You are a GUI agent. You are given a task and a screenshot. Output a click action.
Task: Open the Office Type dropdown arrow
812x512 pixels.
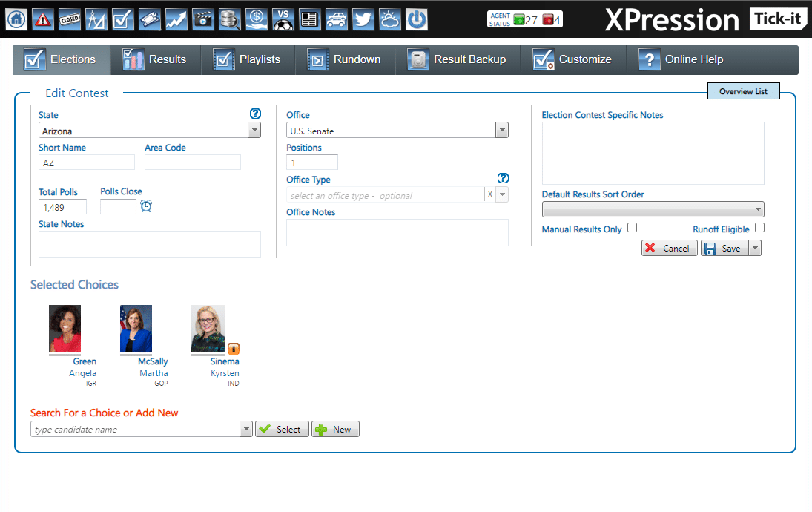coord(502,194)
